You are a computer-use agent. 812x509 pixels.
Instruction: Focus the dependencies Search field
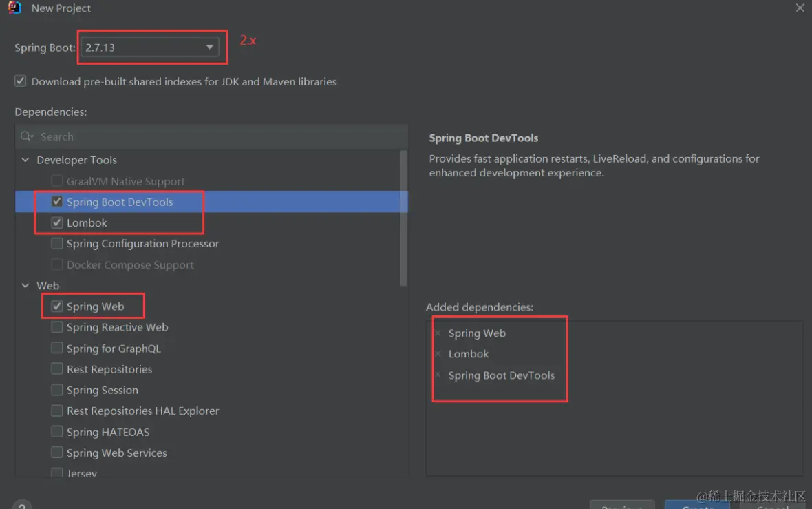(206, 136)
